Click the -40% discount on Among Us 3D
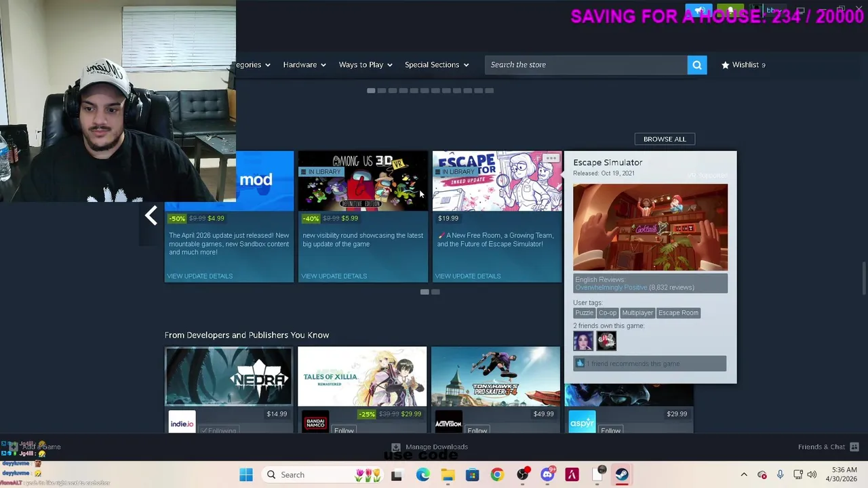Viewport: 868px width, 488px height. pos(311,218)
